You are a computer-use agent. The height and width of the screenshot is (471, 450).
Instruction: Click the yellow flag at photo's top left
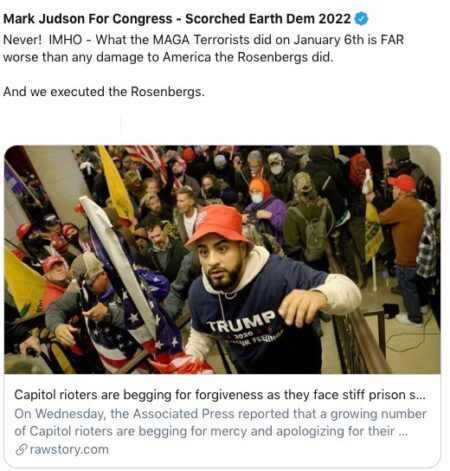(116, 185)
